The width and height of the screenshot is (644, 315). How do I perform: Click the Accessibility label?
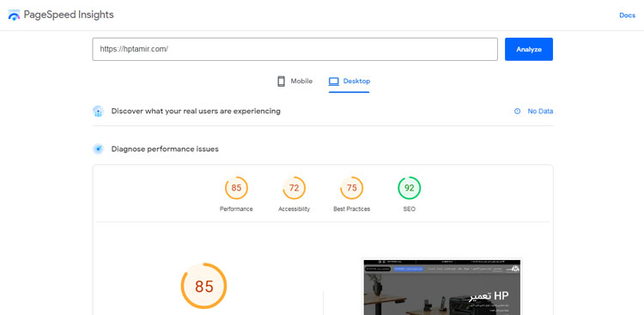click(294, 209)
